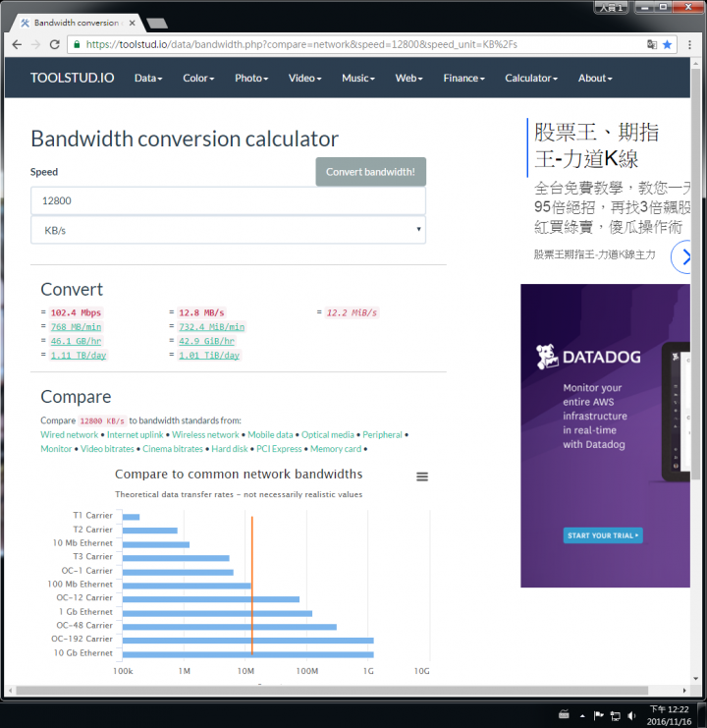
Task: Select Wireless network comparison
Action: 205,434
